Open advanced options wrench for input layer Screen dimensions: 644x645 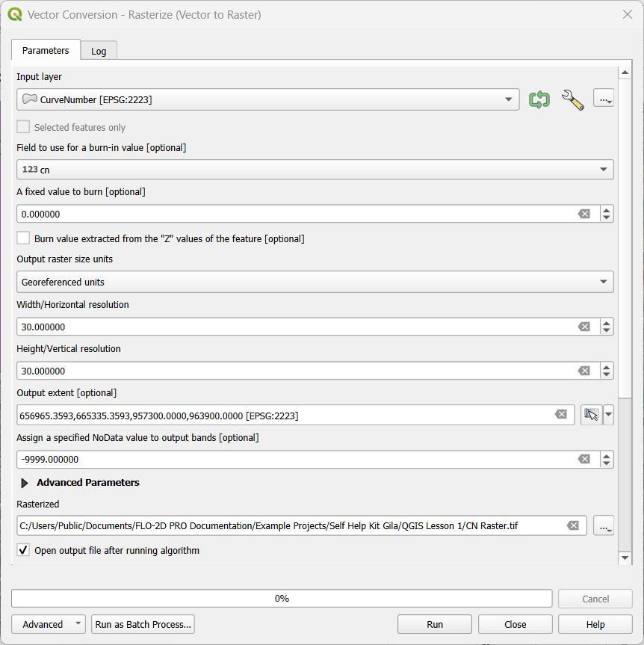click(x=572, y=99)
